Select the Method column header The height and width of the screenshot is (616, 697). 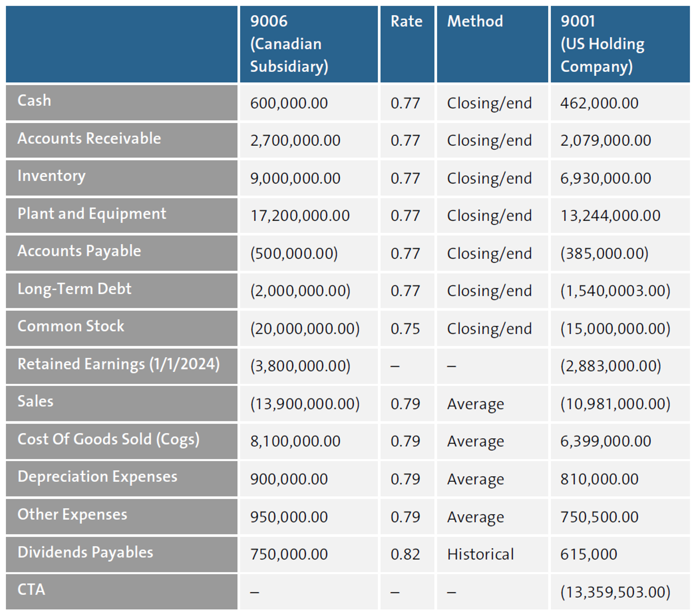point(475,21)
